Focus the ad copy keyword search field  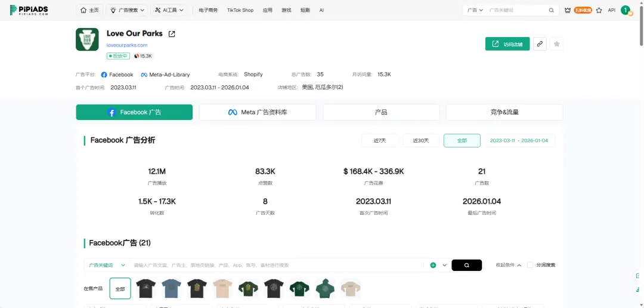point(277,265)
